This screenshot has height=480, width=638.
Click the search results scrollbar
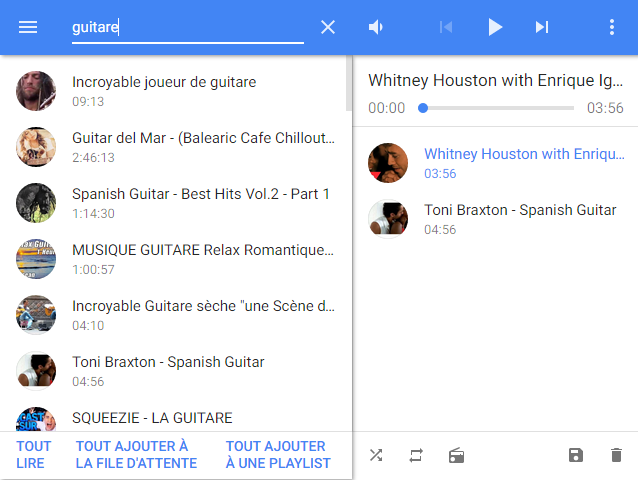click(x=349, y=83)
